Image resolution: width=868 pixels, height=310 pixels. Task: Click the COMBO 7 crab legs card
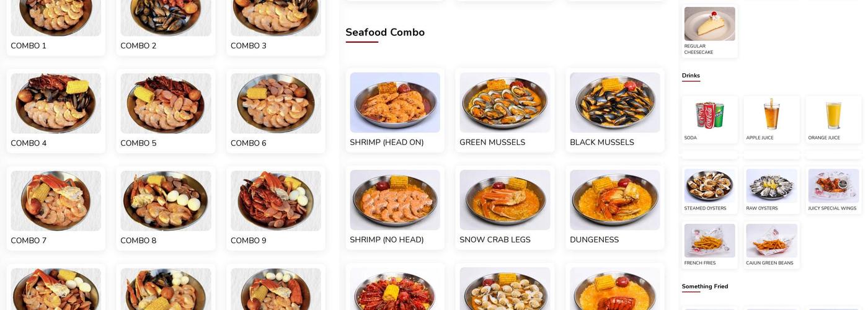point(56,208)
